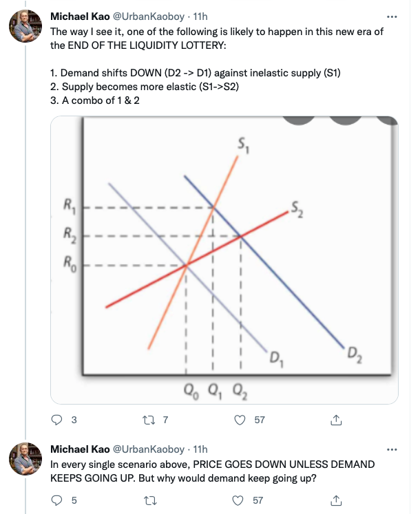Share the first tweet with the chart
420x514 pixels.
[x=337, y=420]
